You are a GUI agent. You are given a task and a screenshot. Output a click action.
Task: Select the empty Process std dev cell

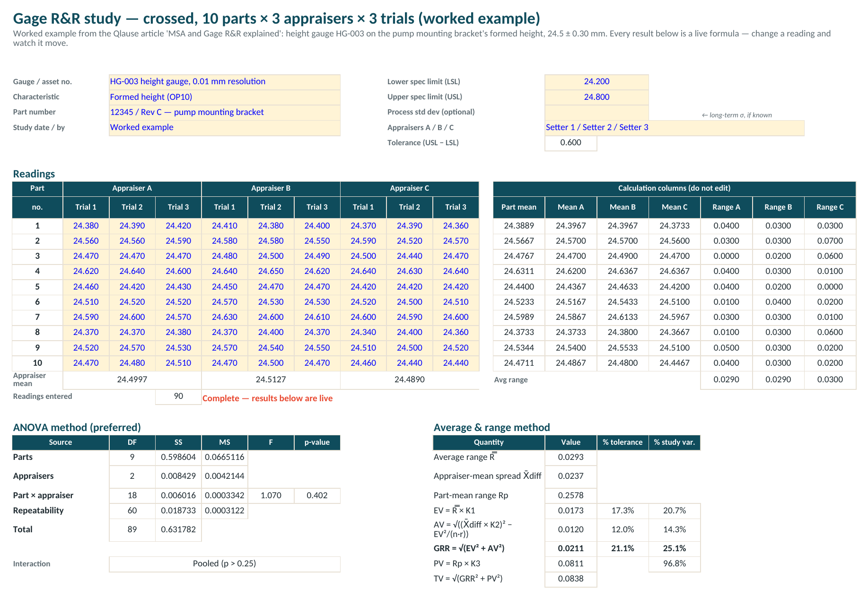(x=596, y=112)
